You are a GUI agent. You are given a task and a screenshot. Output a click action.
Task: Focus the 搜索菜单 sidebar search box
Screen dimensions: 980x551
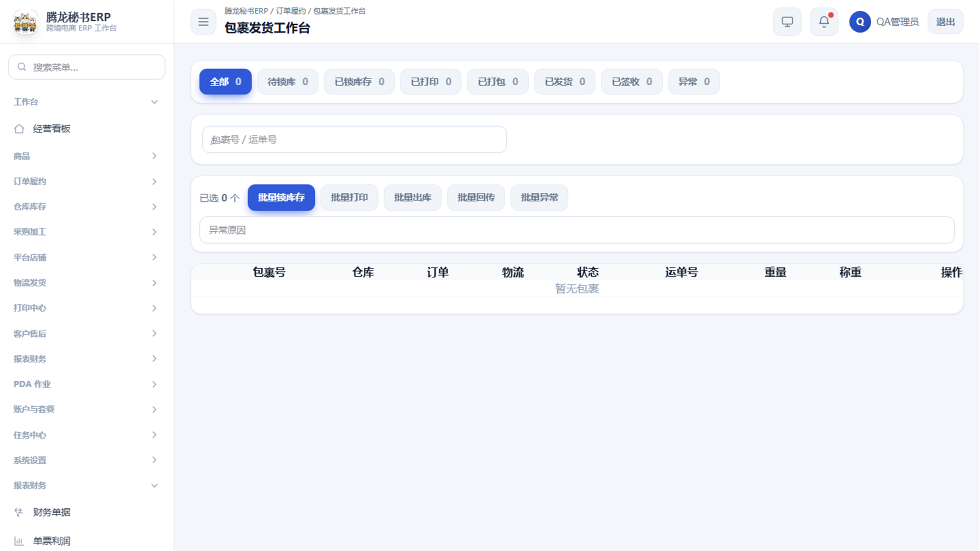pos(87,67)
